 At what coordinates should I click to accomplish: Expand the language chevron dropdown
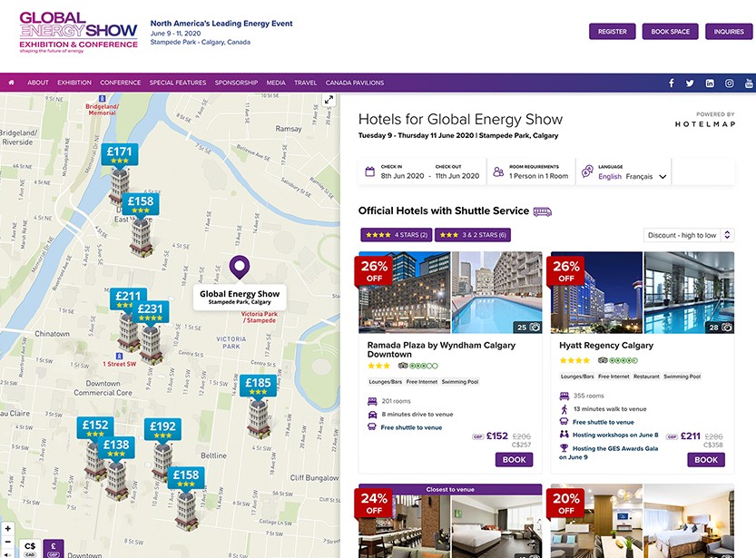point(663,177)
